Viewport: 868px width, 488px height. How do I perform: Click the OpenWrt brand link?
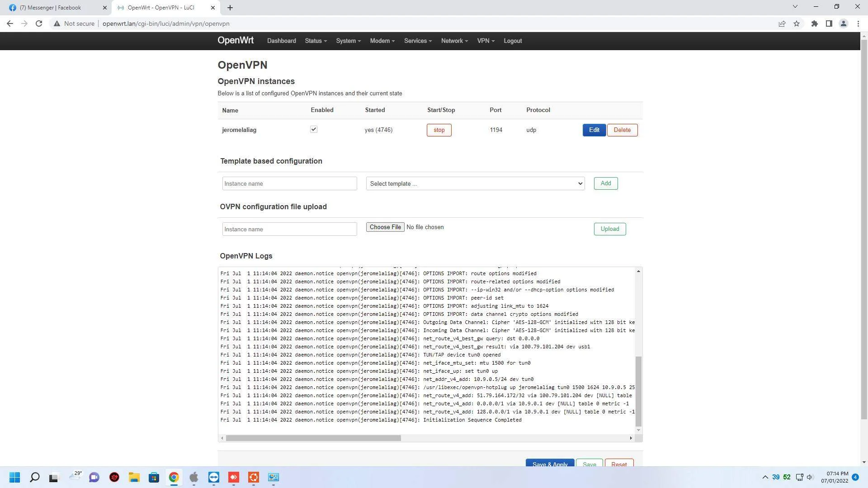point(236,40)
